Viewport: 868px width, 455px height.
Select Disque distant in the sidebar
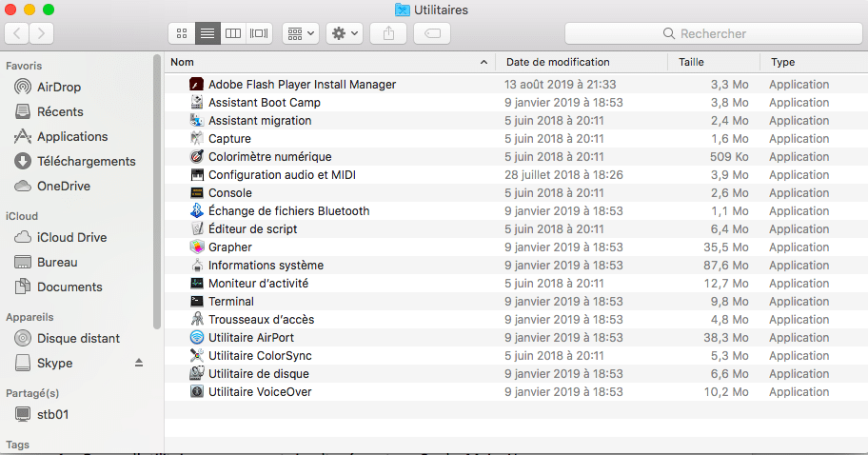pyautogui.click(x=67, y=338)
